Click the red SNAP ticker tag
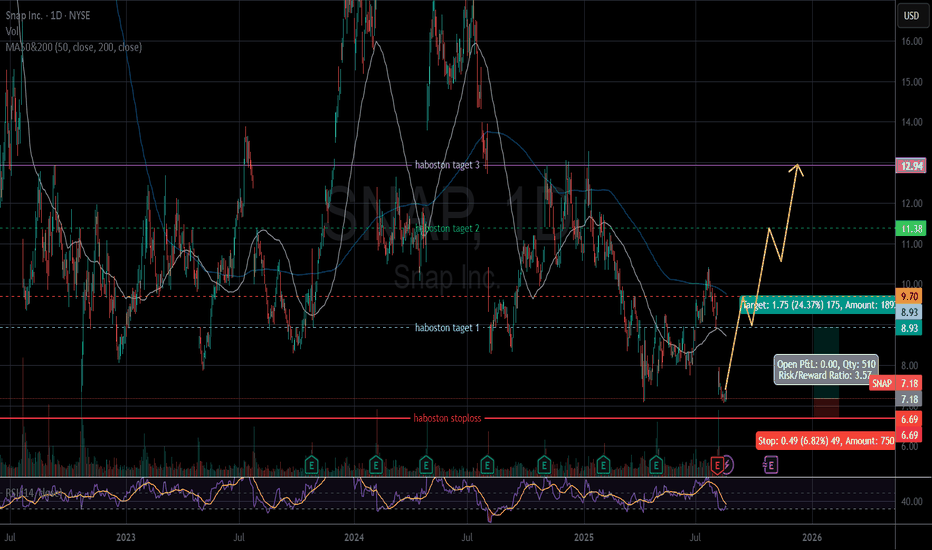932x550 pixels. tap(882, 384)
